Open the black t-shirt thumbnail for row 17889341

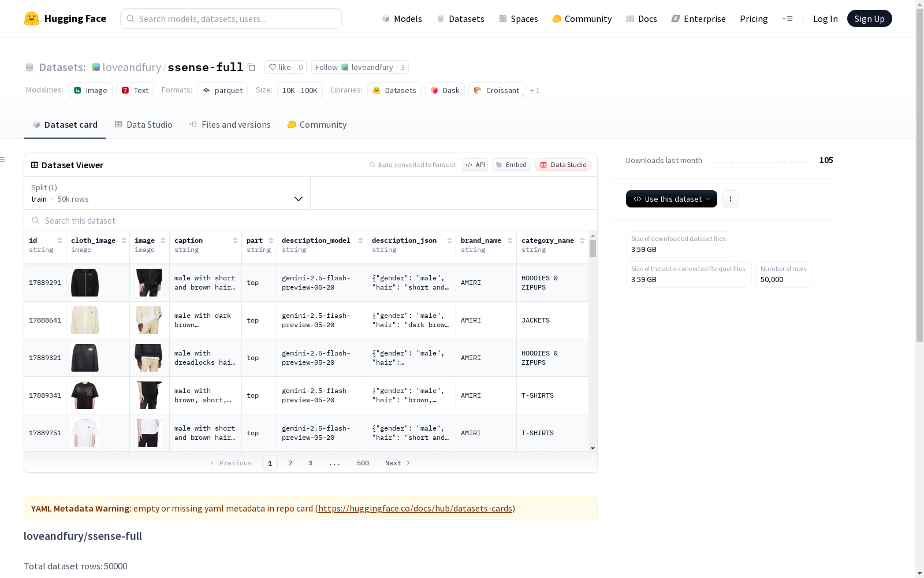(x=85, y=395)
